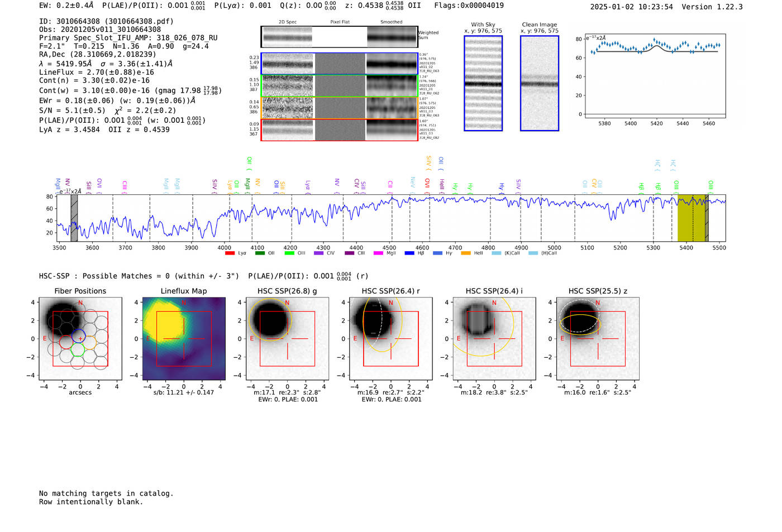Click the Fiber Positions panel
Image resolution: width=782 pixels, height=532 pixels.
pyautogui.click(x=80, y=339)
